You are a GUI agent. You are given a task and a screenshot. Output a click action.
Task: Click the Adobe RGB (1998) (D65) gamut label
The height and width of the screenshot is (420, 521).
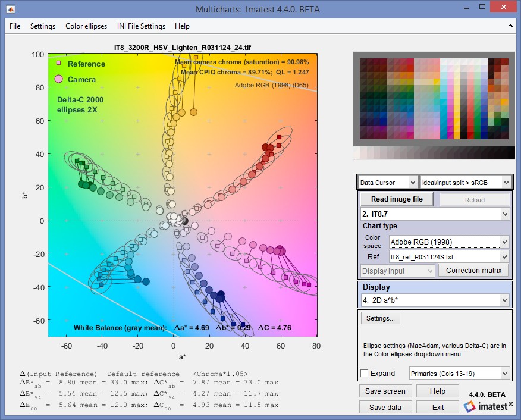271,85
